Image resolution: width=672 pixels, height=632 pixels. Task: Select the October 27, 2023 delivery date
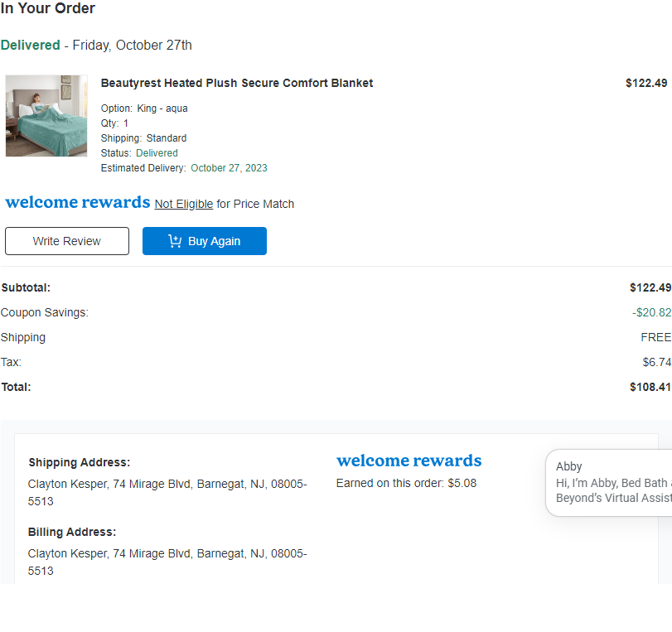click(229, 168)
